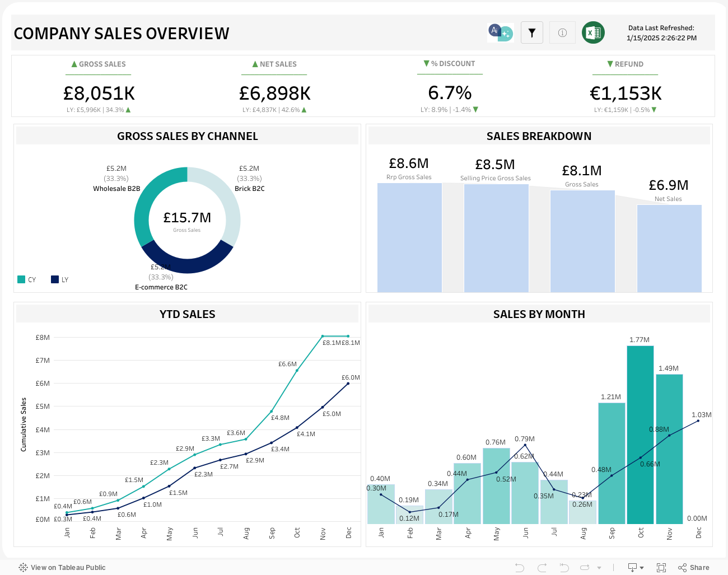Enter full screen mode
The width and height of the screenshot is (728, 575).
(x=661, y=568)
